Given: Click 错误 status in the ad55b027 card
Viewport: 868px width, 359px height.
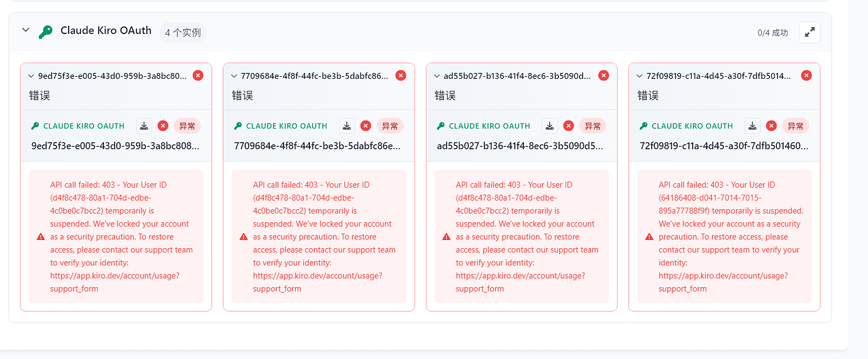Looking at the screenshot, I should (445, 96).
